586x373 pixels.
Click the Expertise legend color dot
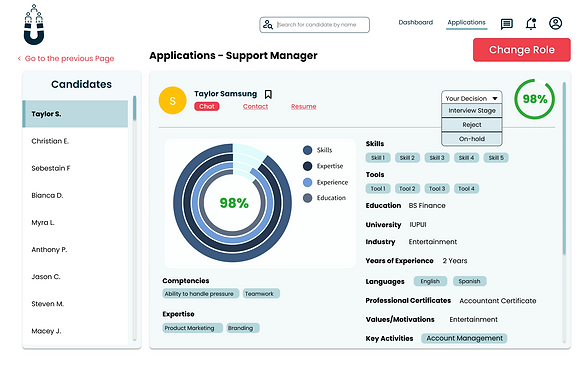coord(308,166)
